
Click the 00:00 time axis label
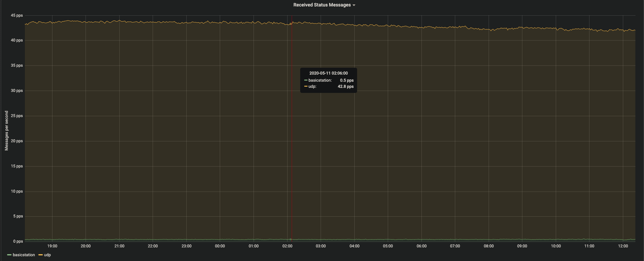[x=220, y=246]
